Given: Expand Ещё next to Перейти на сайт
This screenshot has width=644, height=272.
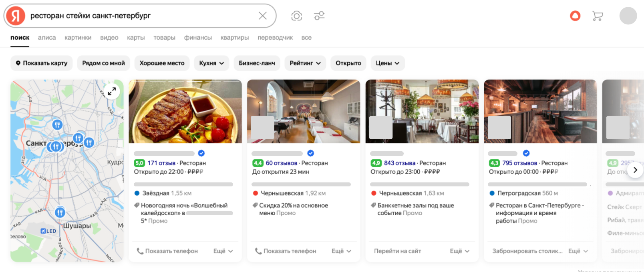Looking at the screenshot, I should pos(460,251).
